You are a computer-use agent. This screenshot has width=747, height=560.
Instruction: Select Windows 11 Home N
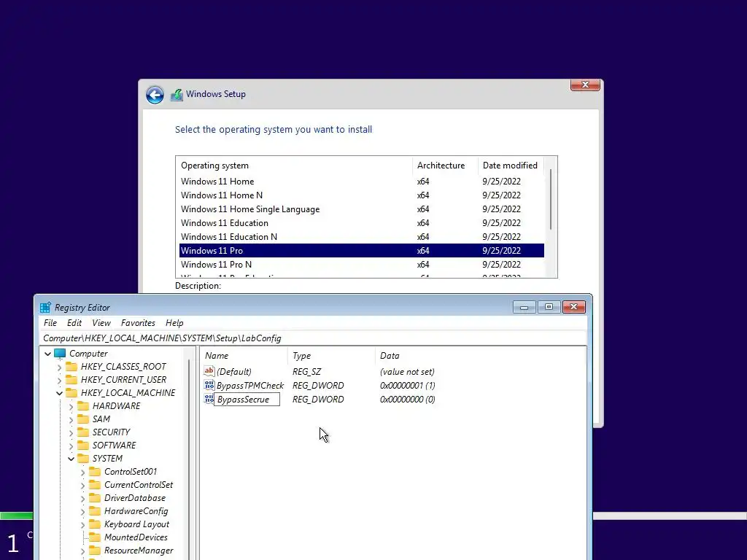362,195
